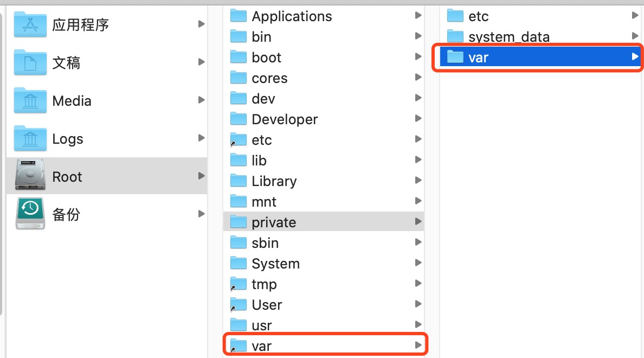Viewport: 644px width, 358px height.
Task: Select the tmp alias folder icon
Action: [238, 284]
